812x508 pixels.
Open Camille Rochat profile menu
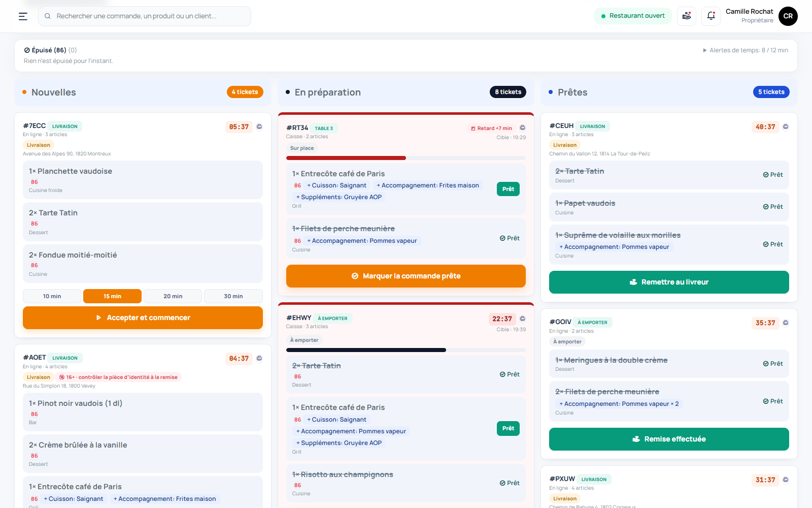[x=761, y=16]
